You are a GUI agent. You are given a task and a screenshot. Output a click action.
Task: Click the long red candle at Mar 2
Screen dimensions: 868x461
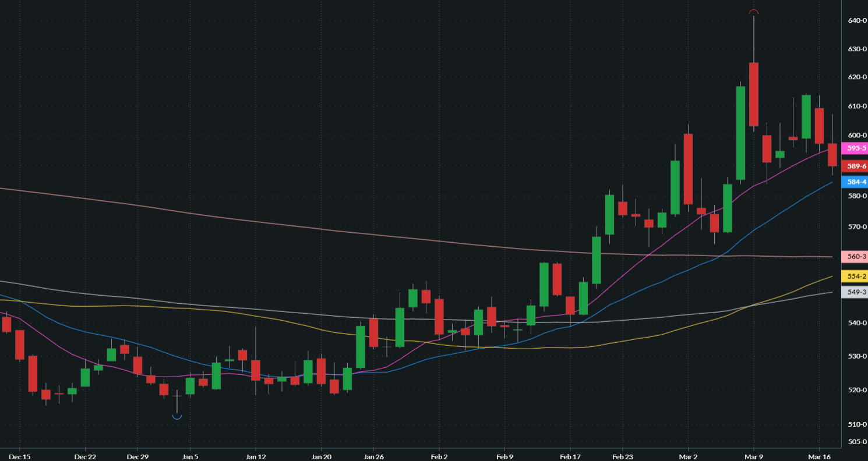coord(688,169)
